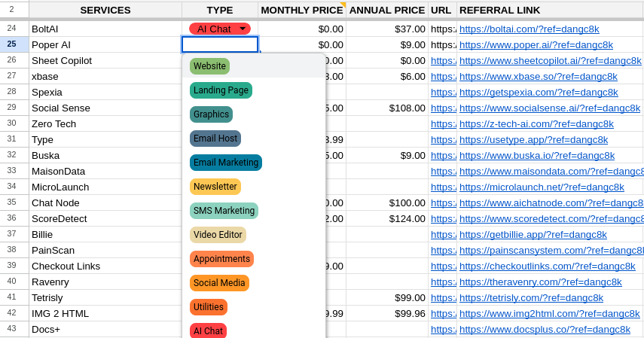Click the empty Type cell for Poper AI
The width and height of the screenshot is (644, 338).
(x=220, y=44)
